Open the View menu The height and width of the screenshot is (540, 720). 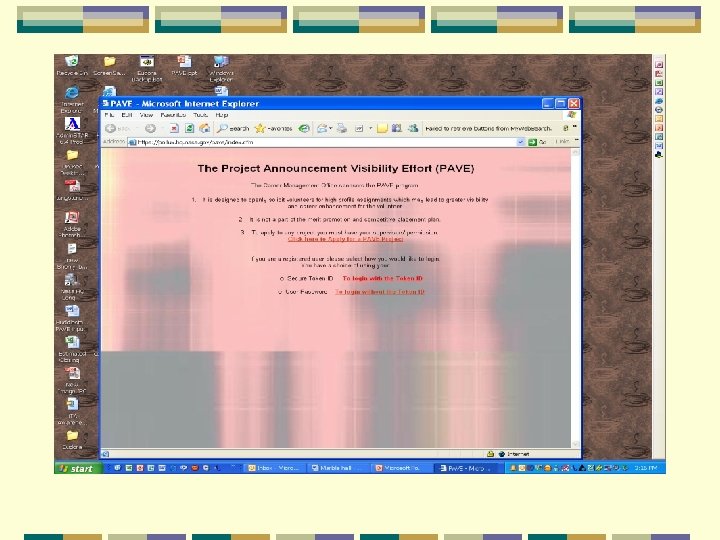pos(146,115)
